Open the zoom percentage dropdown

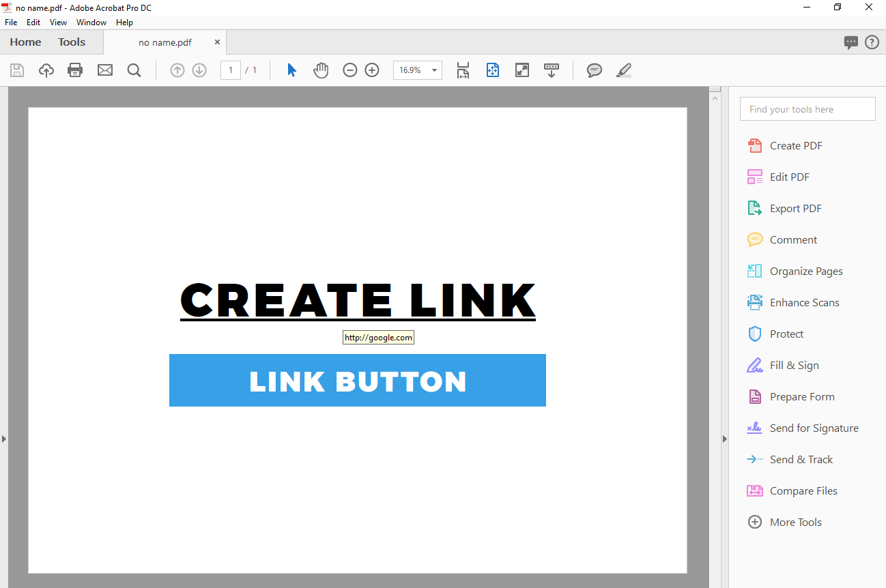point(434,70)
